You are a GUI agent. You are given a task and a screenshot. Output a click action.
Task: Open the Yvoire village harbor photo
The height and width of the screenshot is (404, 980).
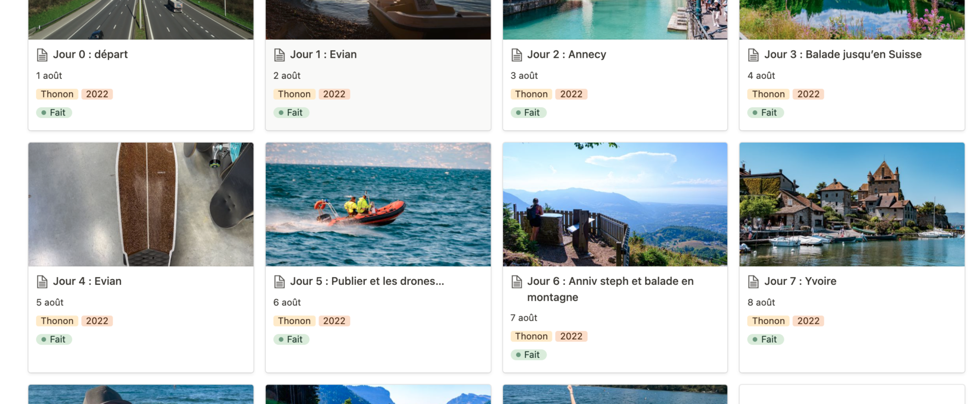(852, 204)
